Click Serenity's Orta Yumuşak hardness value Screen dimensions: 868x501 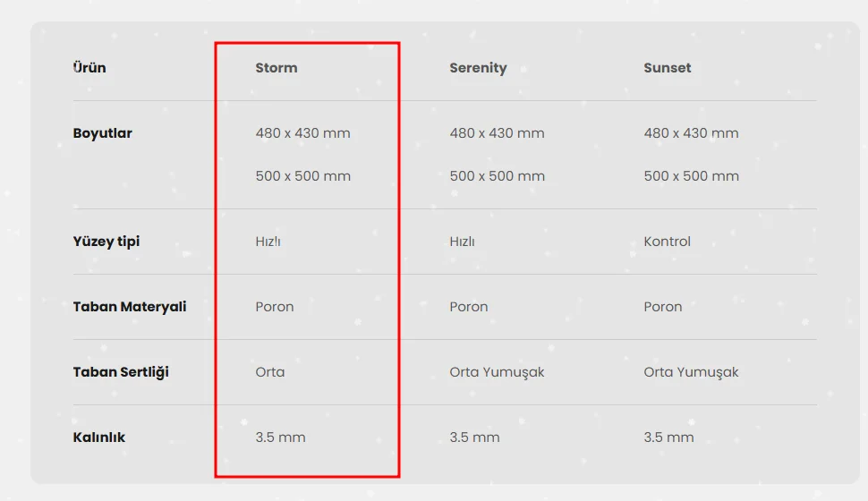click(x=497, y=372)
